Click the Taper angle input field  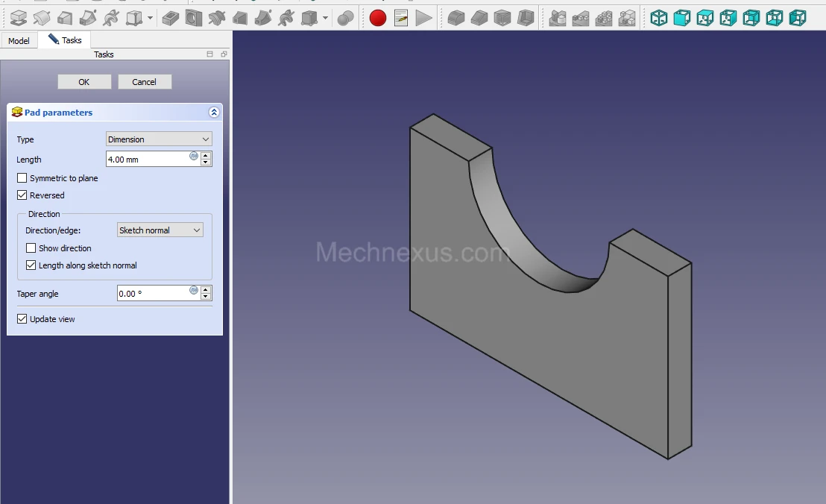153,294
